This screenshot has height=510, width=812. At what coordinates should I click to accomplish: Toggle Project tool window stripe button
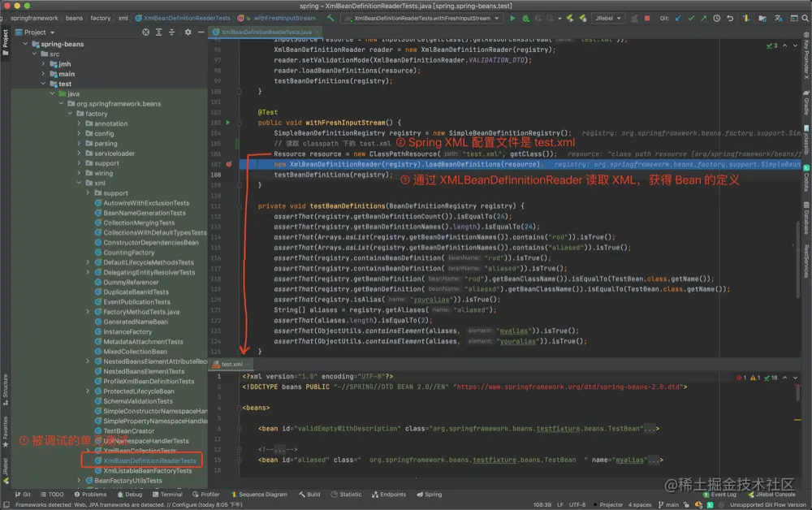pos(5,41)
